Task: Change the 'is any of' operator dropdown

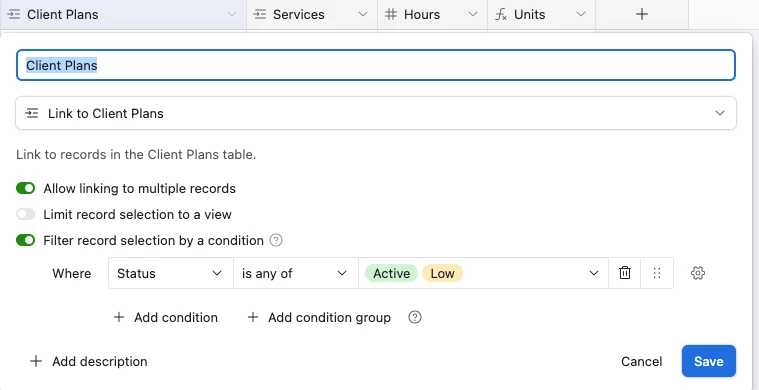Action: (x=296, y=273)
